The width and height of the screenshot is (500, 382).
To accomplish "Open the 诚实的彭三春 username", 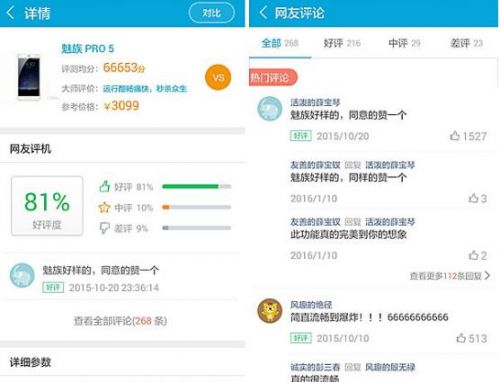I will point(315,367).
